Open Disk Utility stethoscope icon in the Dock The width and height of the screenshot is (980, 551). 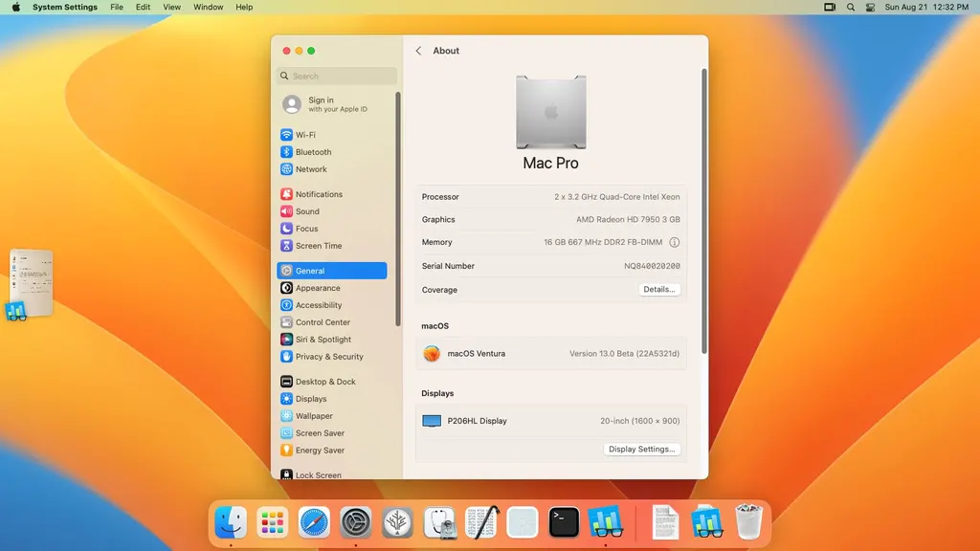(439, 522)
